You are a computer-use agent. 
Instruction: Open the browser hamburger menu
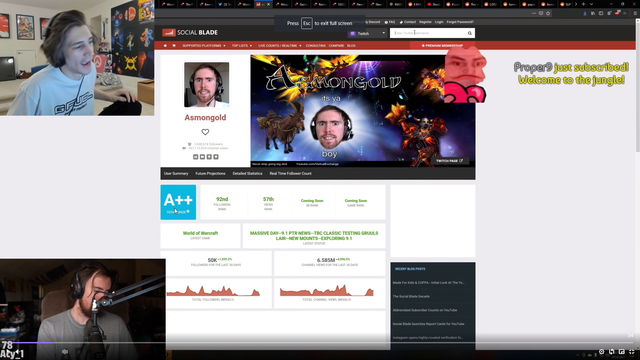coord(635,13)
